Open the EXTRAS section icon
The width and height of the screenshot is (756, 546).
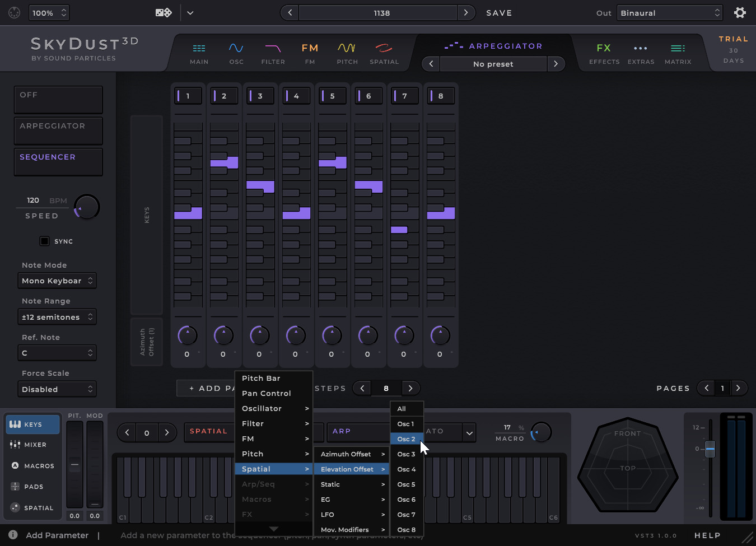(641, 49)
